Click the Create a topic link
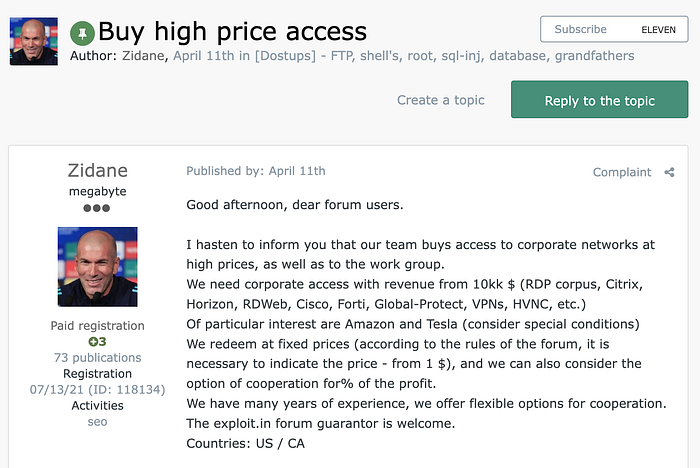The width and height of the screenshot is (700, 468). coord(441,100)
